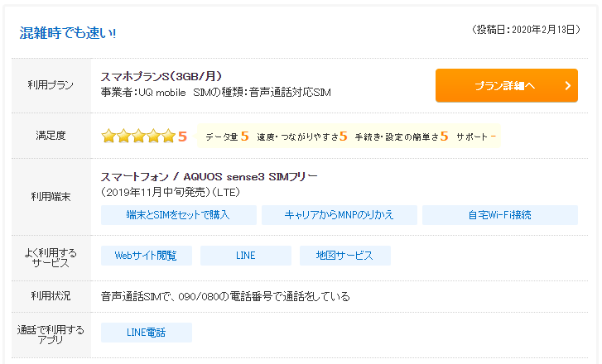Click the review title 混雑時でも速い!

[x=68, y=33]
